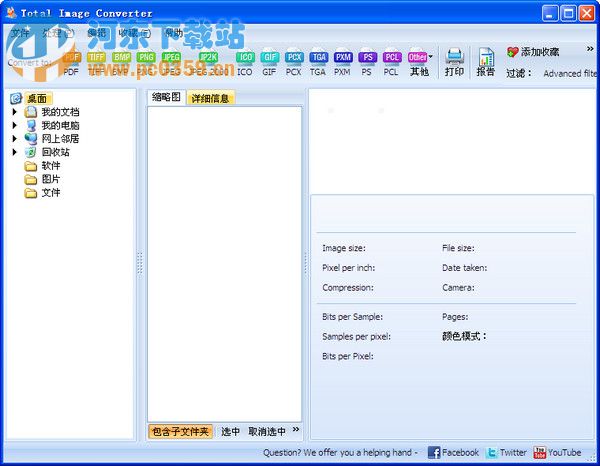The height and width of the screenshot is (466, 600).
Task: Open the 文件 folder in tree
Action: pos(51,192)
